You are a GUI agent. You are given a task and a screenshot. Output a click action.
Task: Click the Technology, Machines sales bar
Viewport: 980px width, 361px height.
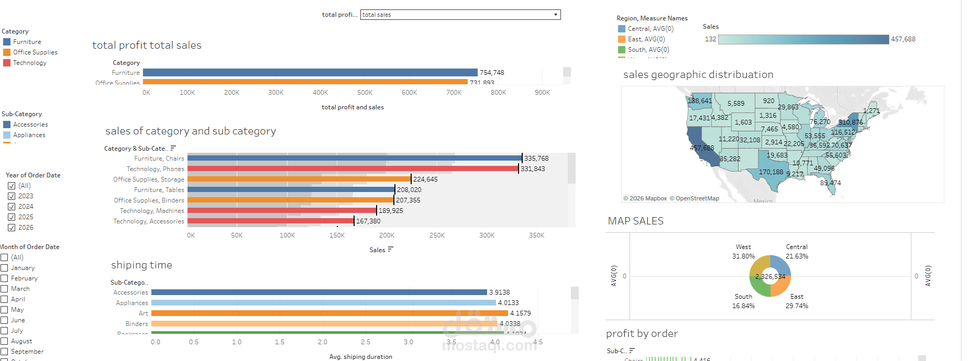[x=282, y=210]
